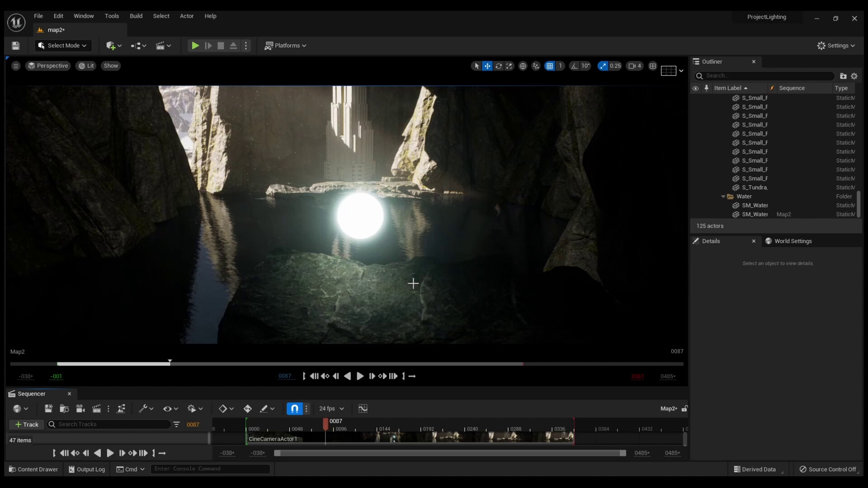Click Sequencer render movie clapperboard icon
Screen dimensions: 868x488
click(96, 408)
